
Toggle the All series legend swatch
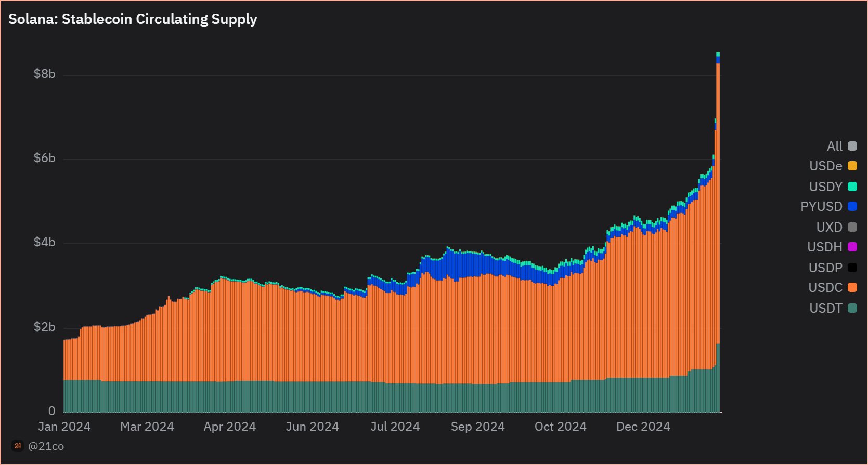(852, 146)
